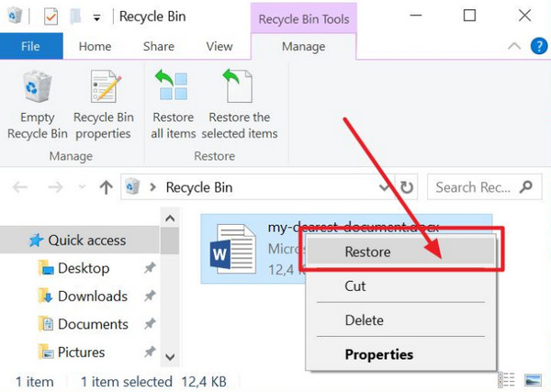
Task: Open the address bar history dropdown
Action: [x=385, y=187]
